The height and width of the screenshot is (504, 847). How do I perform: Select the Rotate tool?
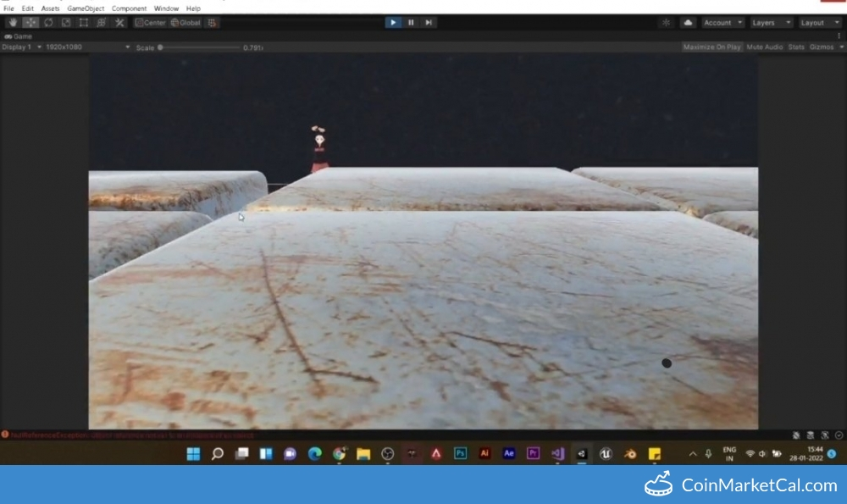47,23
